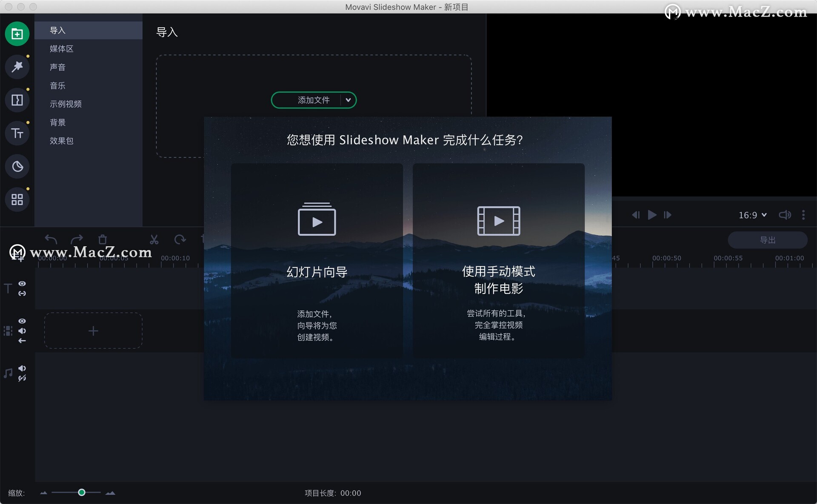Open the Transitions sidebar icon
Screen dimensions: 817x504
tap(17, 100)
